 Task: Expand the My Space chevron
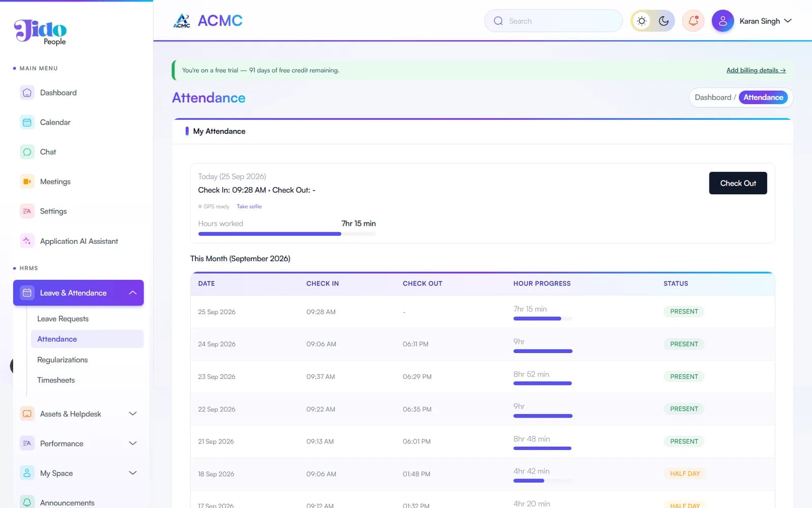click(133, 473)
